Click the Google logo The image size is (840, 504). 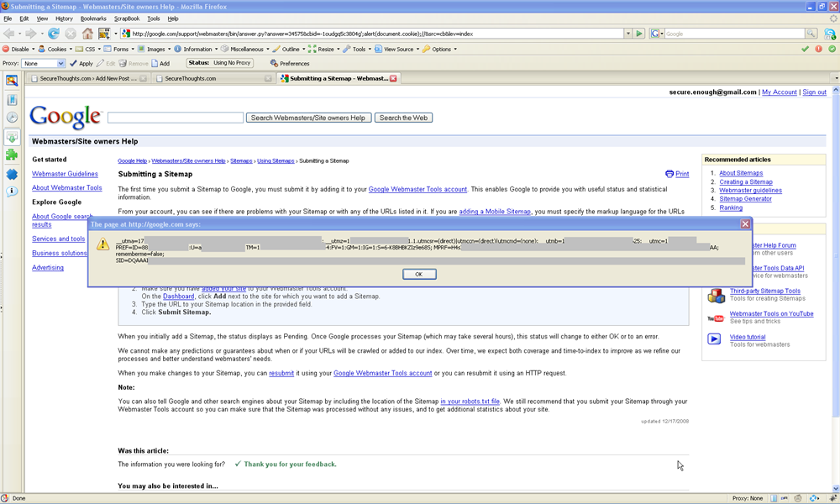(x=65, y=117)
